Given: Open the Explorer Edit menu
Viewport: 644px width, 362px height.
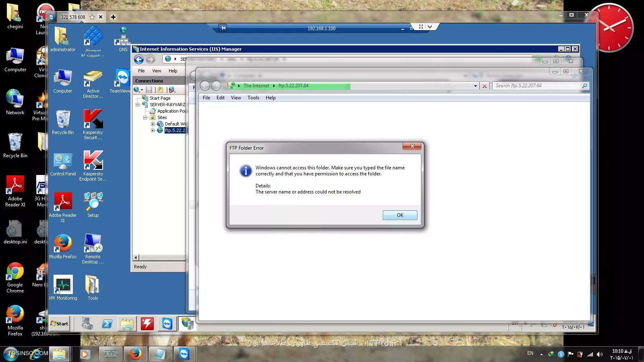Looking at the screenshot, I should 221,98.
